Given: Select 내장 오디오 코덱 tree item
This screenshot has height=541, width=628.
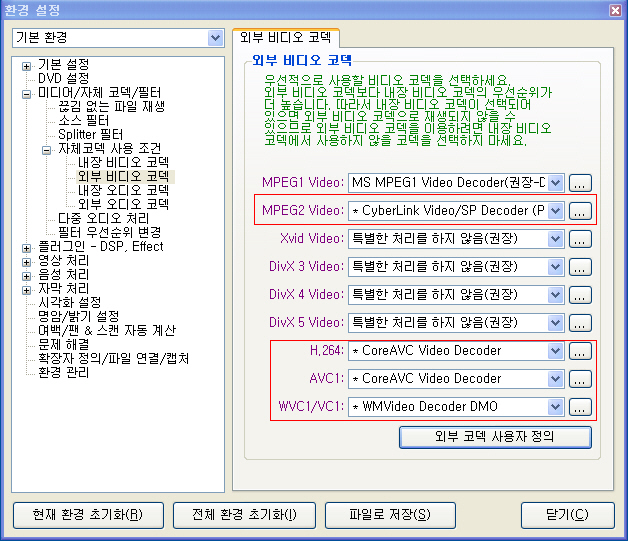Looking at the screenshot, I should (123, 190).
